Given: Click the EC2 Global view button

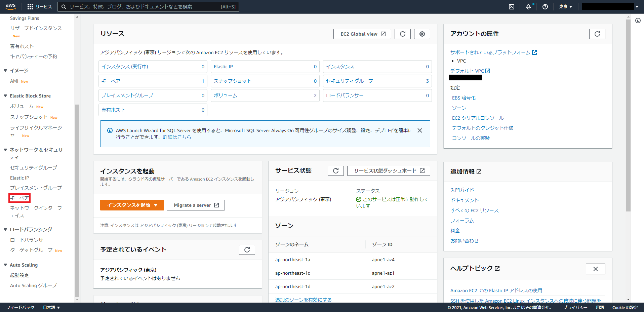Looking at the screenshot, I should pyautogui.click(x=362, y=34).
